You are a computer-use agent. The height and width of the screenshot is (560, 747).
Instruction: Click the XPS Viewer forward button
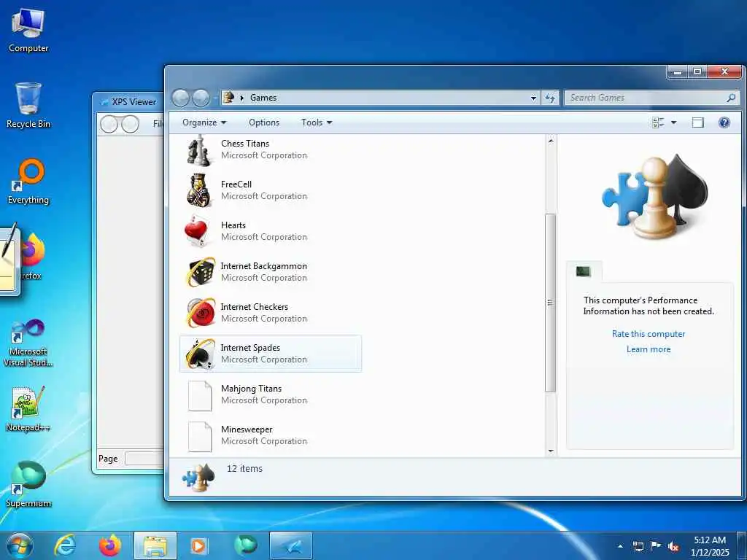(130, 124)
